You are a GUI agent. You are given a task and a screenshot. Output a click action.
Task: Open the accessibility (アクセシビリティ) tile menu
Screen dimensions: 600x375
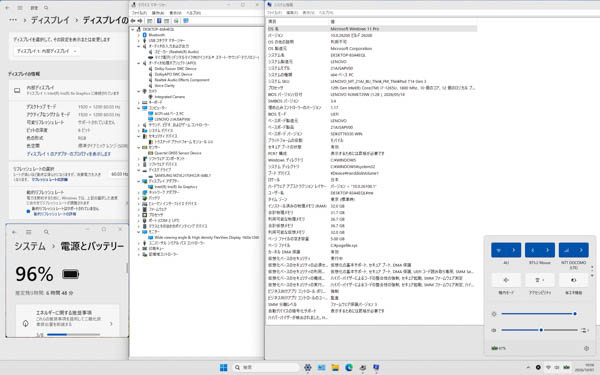click(540, 280)
